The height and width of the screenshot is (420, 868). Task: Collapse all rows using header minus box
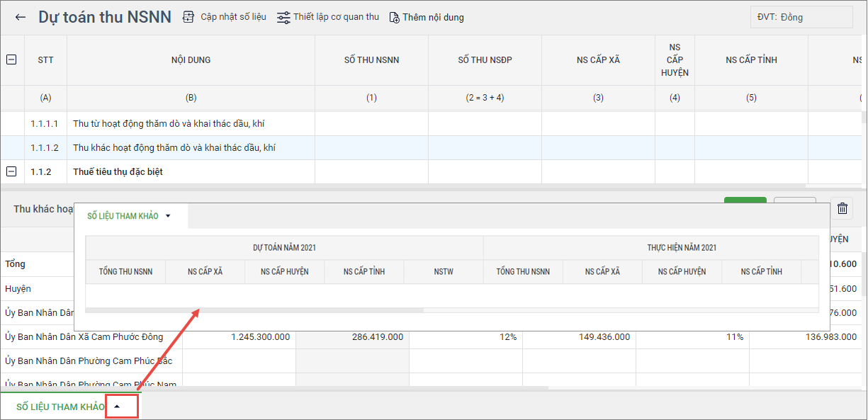point(11,60)
